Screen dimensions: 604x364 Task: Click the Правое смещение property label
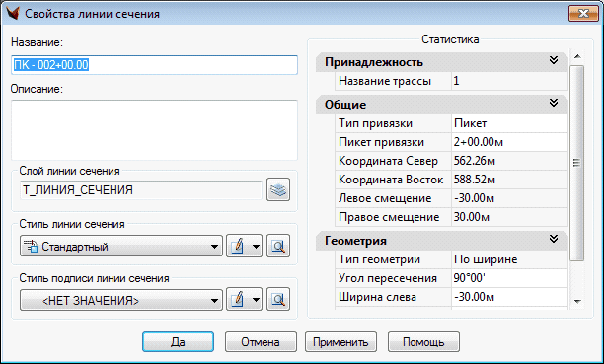pos(389,217)
